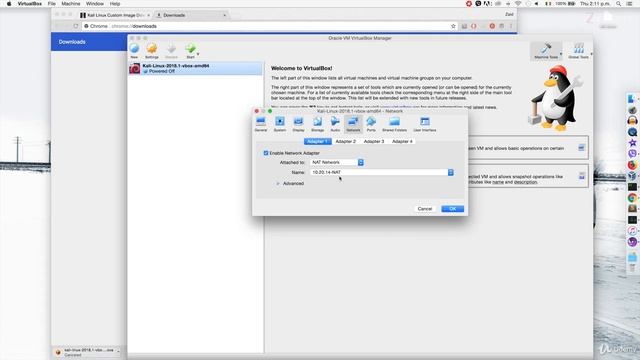Open the Window menu
This screenshot has width=640, height=360.
(95, 4)
